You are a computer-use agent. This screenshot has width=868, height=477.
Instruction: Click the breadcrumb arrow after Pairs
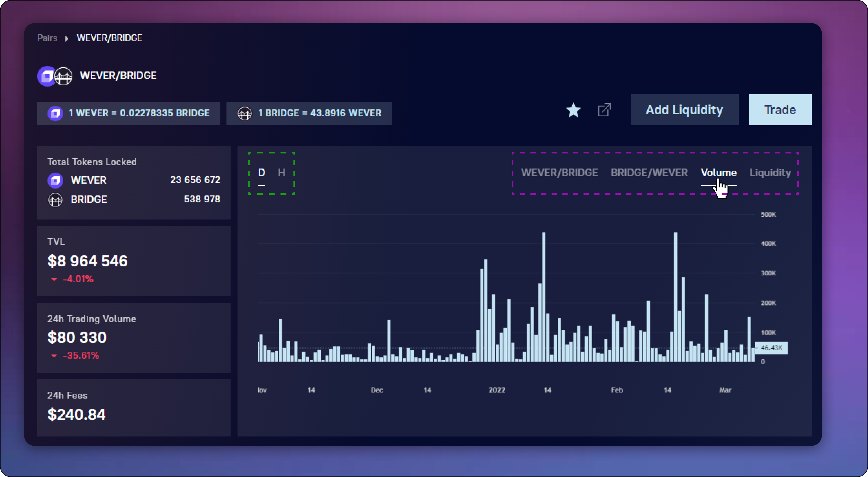[x=67, y=38]
